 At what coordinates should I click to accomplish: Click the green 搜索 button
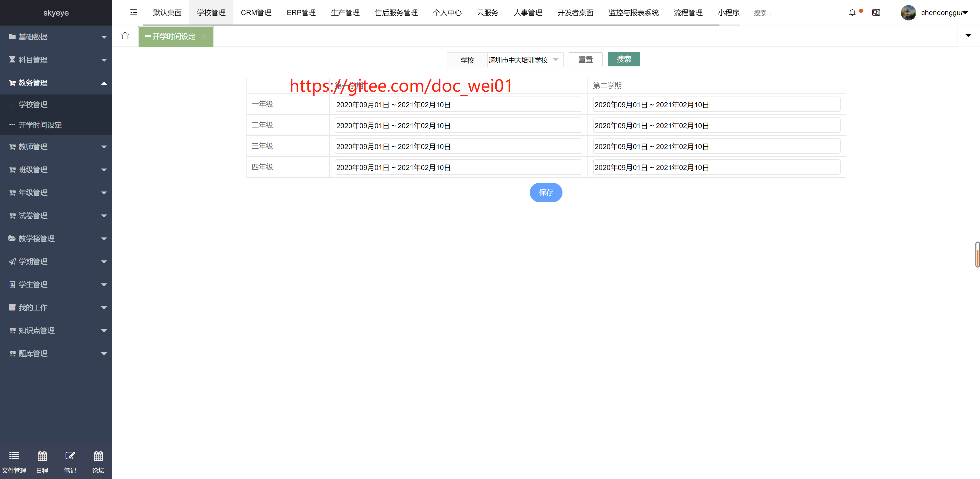click(623, 59)
